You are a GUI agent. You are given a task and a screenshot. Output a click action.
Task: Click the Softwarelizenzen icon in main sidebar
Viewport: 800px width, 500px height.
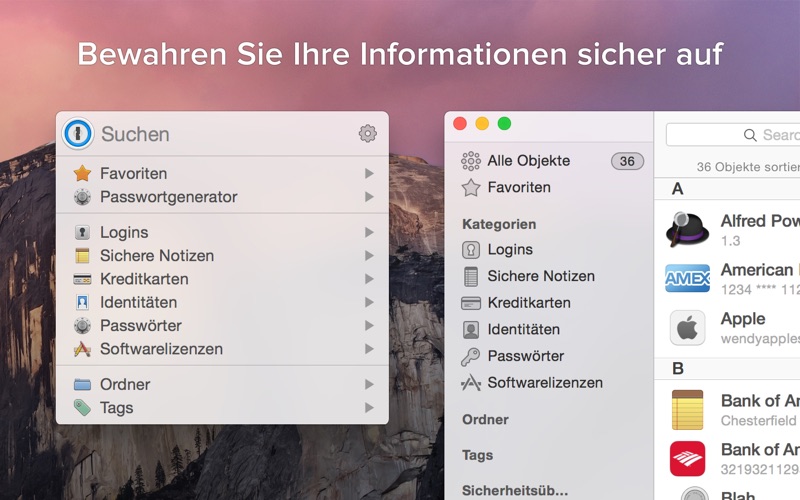point(471,383)
